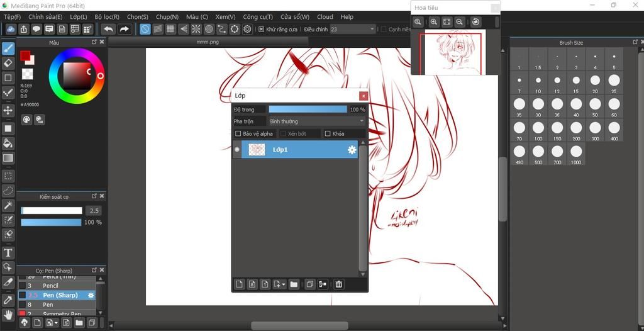Enable the radial snap guide
The height and width of the screenshot is (331, 644).
[196, 29]
